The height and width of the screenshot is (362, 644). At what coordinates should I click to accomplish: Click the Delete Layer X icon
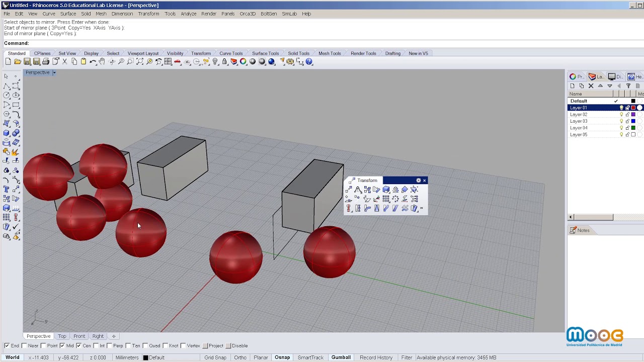pyautogui.click(x=591, y=86)
